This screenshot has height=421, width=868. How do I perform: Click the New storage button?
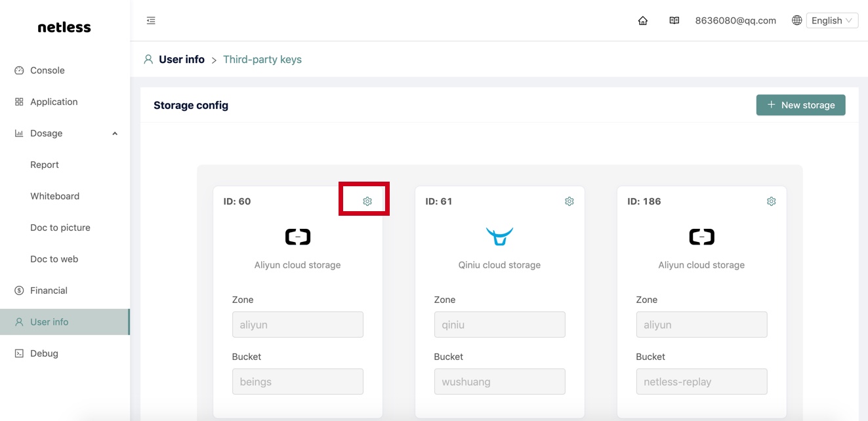[x=800, y=105]
